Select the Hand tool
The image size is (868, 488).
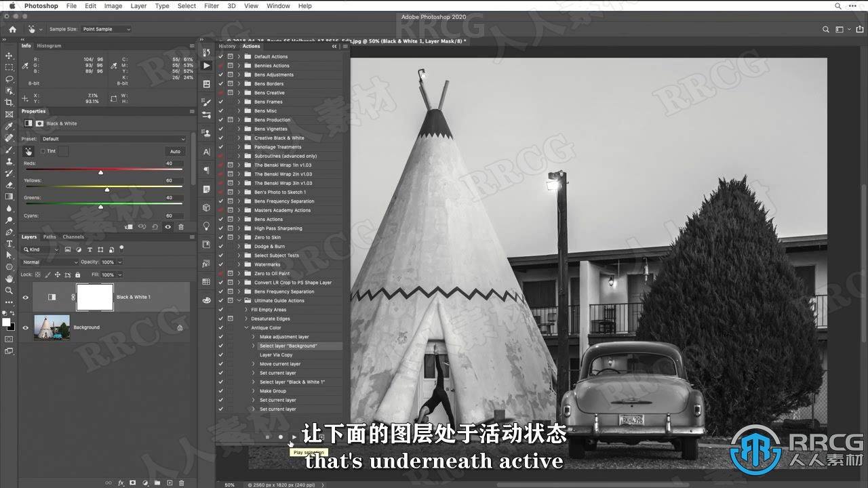click(x=9, y=279)
